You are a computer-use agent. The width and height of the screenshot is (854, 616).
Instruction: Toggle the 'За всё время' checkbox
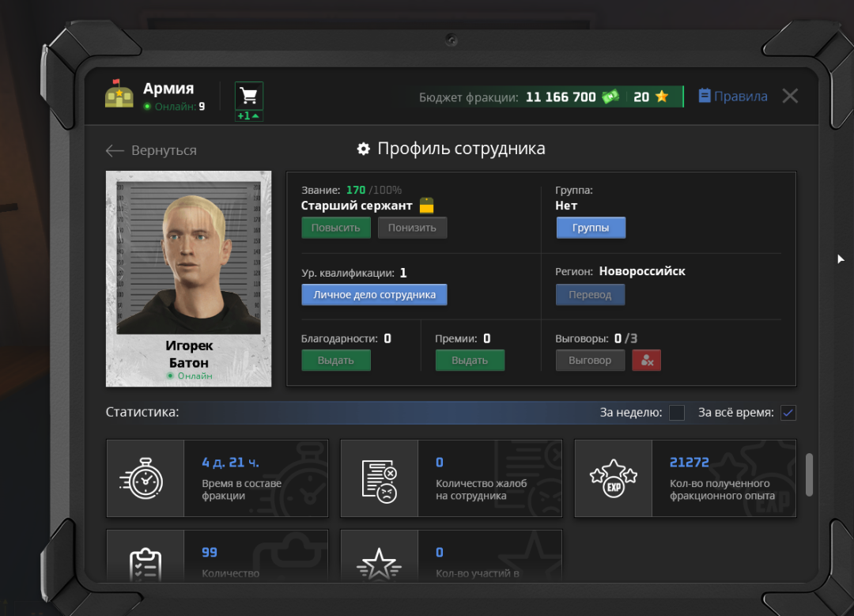(x=788, y=413)
